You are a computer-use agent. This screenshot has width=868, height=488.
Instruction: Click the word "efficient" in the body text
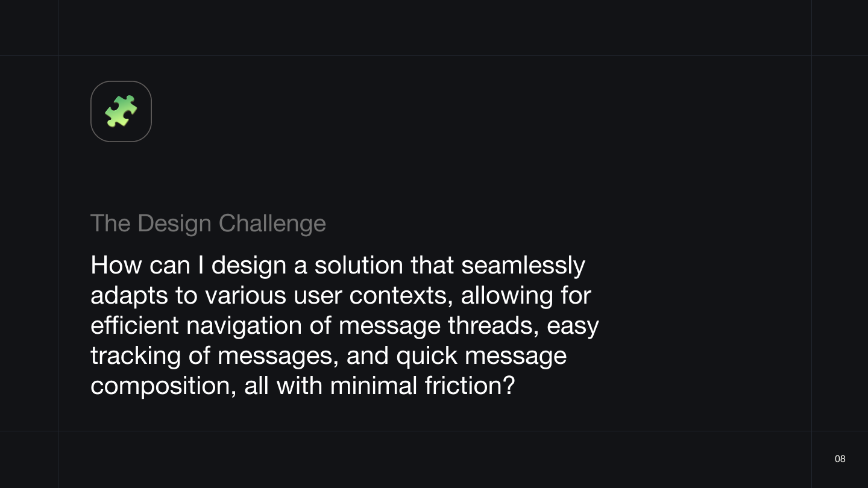tap(134, 326)
